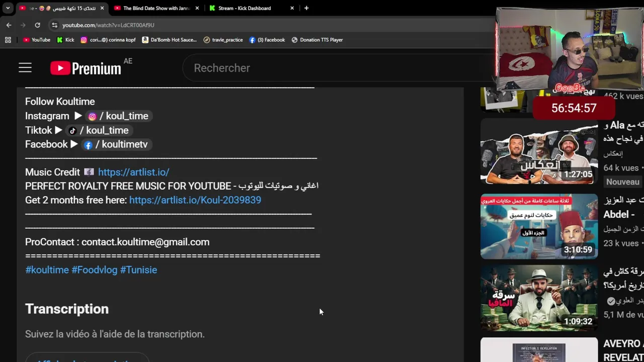Close The Blind Date Show tab
The width and height of the screenshot is (644, 362).
[x=197, y=8]
